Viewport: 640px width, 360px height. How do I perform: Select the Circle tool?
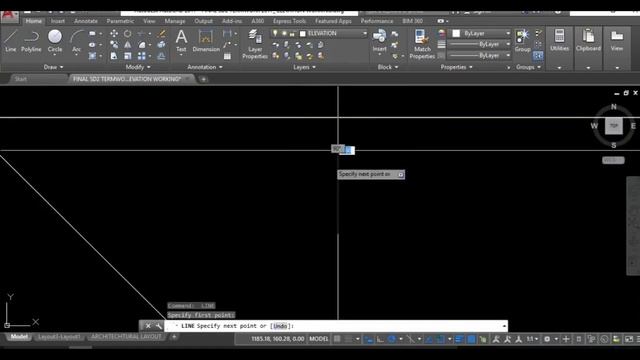tap(55, 41)
